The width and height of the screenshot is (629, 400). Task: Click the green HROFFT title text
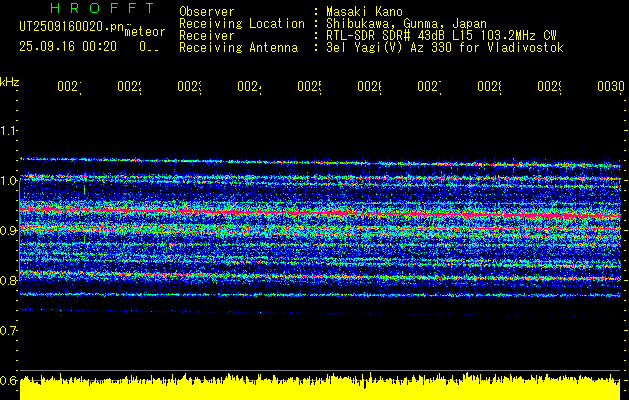(x=103, y=8)
